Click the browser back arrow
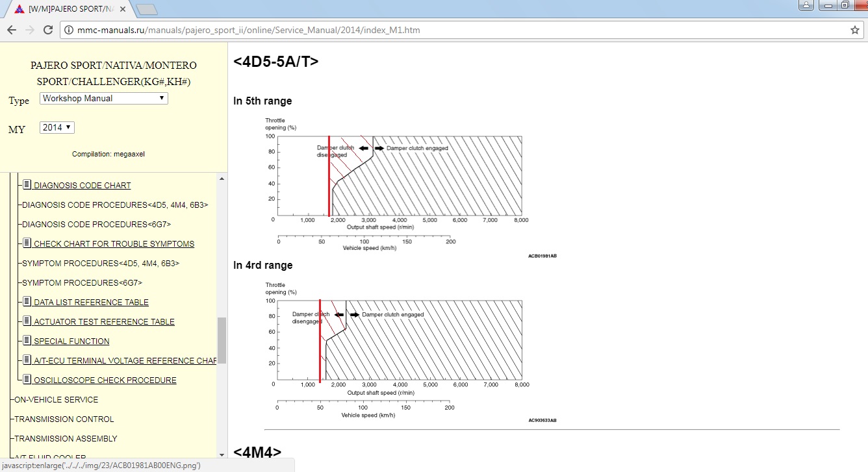The height and width of the screenshot is (472, 868). (x=12, y=30)
